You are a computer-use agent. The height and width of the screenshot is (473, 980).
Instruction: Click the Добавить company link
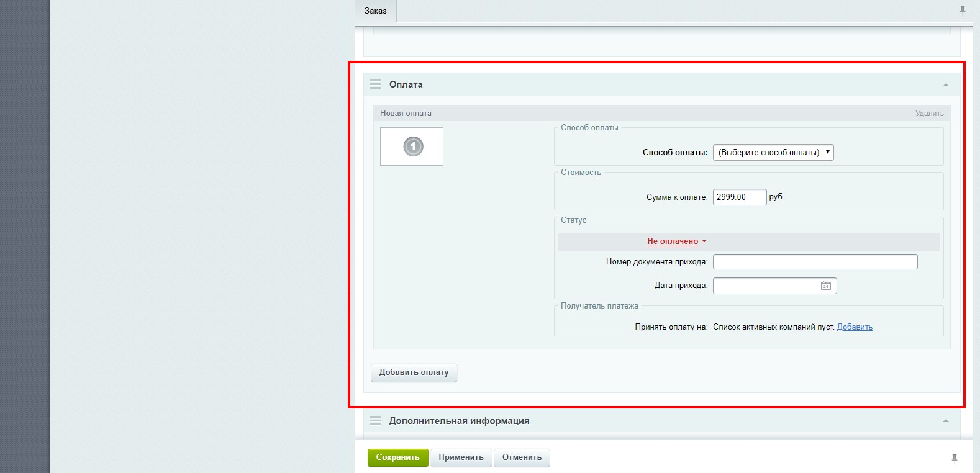tap(855, 327)
